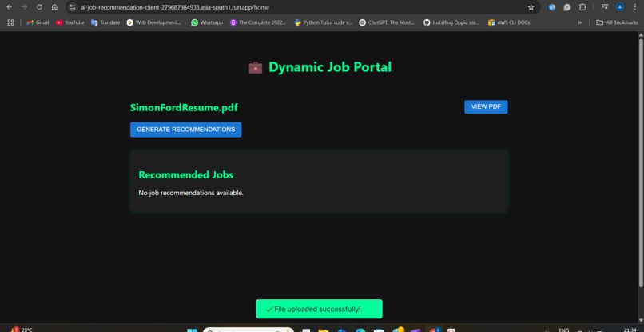The height and width of the screenshot is (332, 644).
Task: Bookmark this page with the star icon
Action: [531, 7]
